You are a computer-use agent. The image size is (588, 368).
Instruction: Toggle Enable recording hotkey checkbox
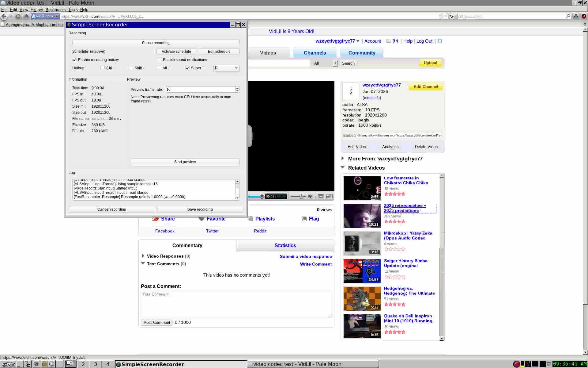click(x=74, y=60)
